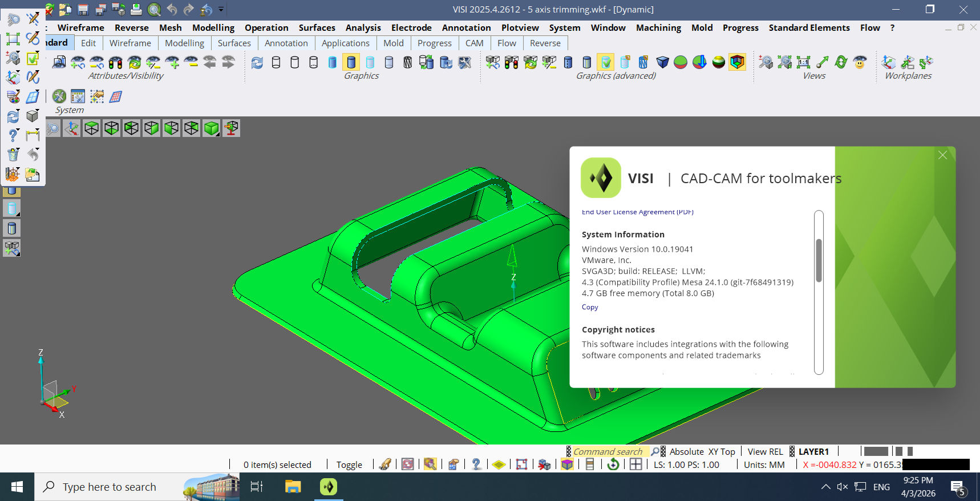The height and width of the screenshot is (501, 980).
Task: Toggle the highlighted dark-blue shaded cylinder mode
Action: [x=351, y=62]
